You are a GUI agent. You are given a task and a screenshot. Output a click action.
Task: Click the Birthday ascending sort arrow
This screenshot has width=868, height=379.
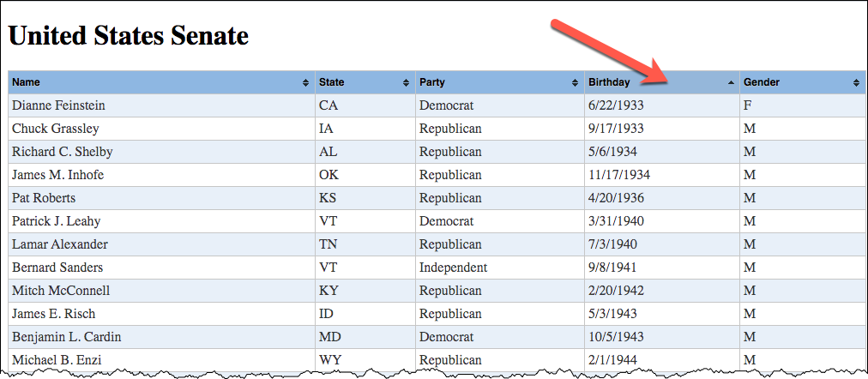pyautogui.click(x=731, y=82)
